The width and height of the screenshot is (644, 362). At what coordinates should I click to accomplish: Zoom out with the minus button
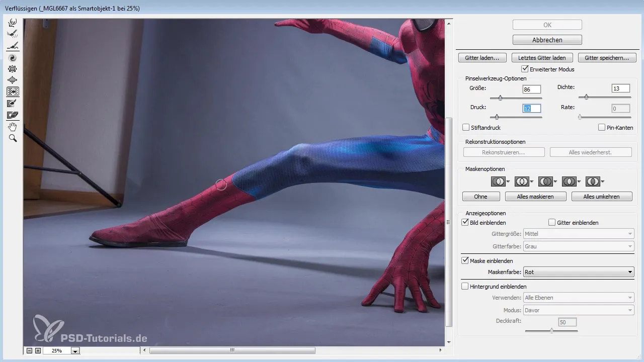pos(30,350)
